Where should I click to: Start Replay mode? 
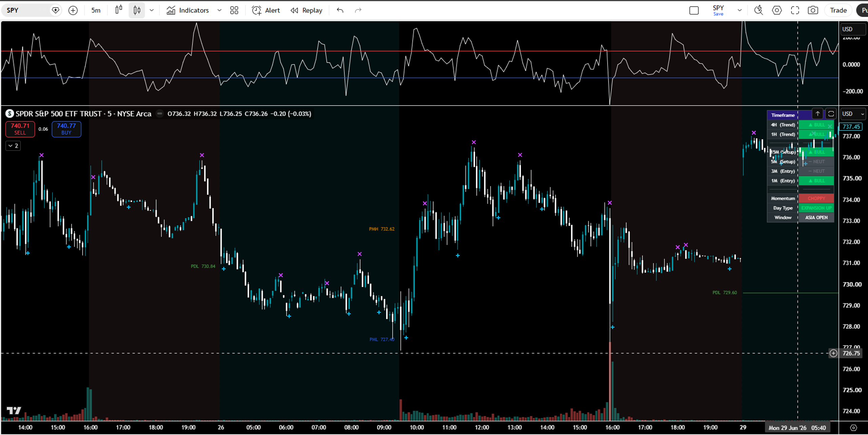click(x=306, y=11)
